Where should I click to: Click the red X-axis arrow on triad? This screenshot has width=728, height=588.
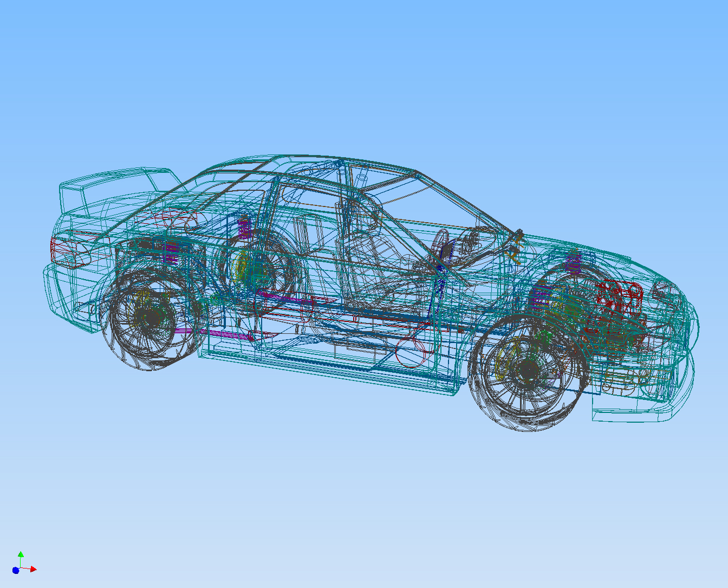pos(33,569)
